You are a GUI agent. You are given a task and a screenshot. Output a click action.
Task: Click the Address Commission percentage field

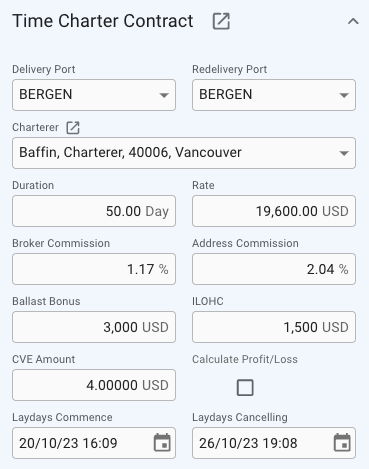[x=274, y=269]
